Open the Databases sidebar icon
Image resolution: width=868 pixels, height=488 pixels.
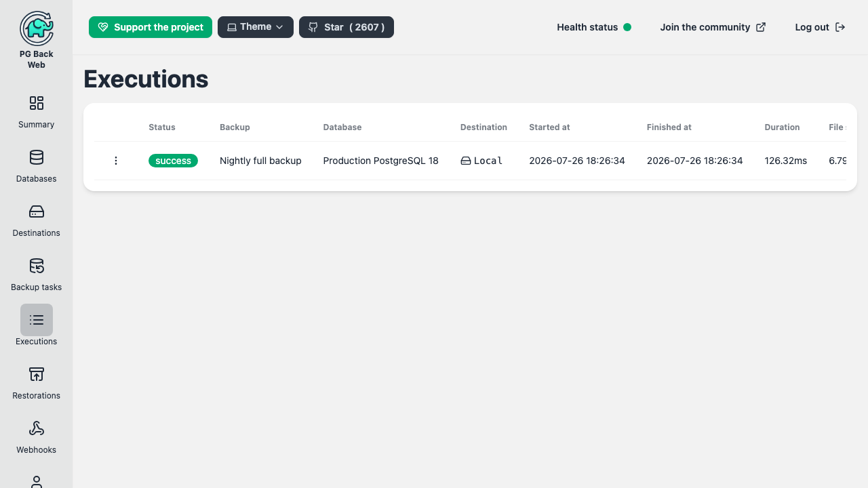click(37, 157)
